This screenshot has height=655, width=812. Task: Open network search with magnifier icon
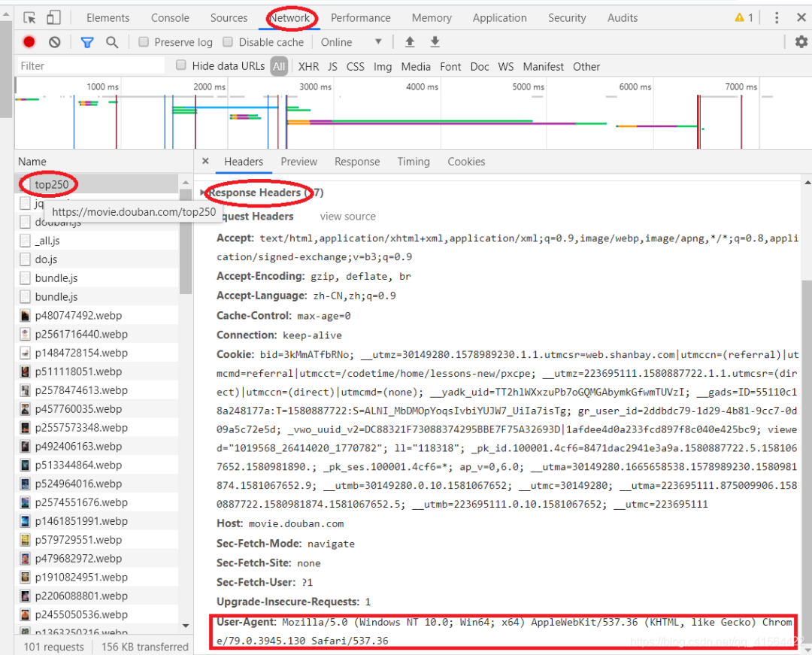pos(112,42)
